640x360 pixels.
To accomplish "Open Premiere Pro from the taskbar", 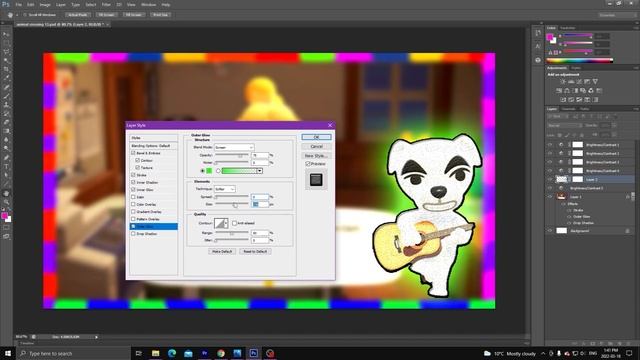I will pyautogui.click(x=204, y=353).
